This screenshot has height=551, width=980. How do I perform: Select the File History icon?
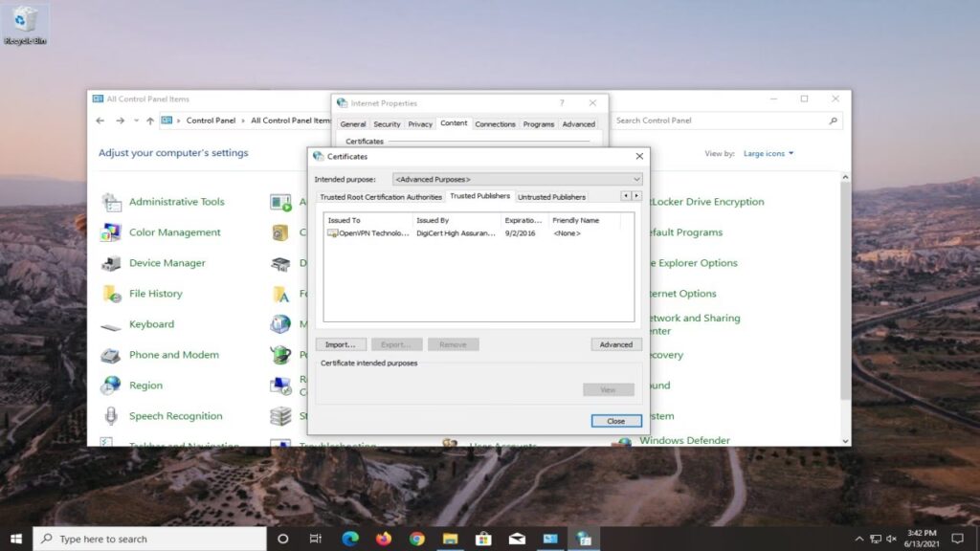pos(112,294)
